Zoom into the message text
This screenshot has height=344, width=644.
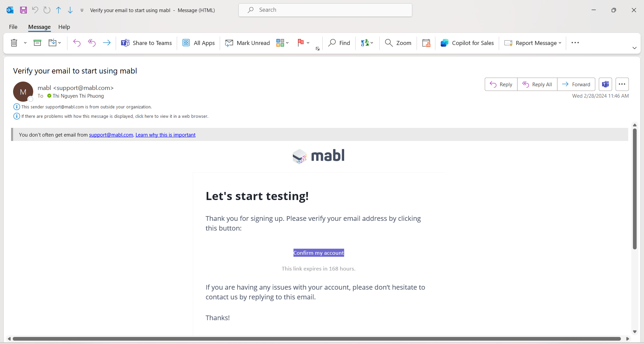(398, 43)
